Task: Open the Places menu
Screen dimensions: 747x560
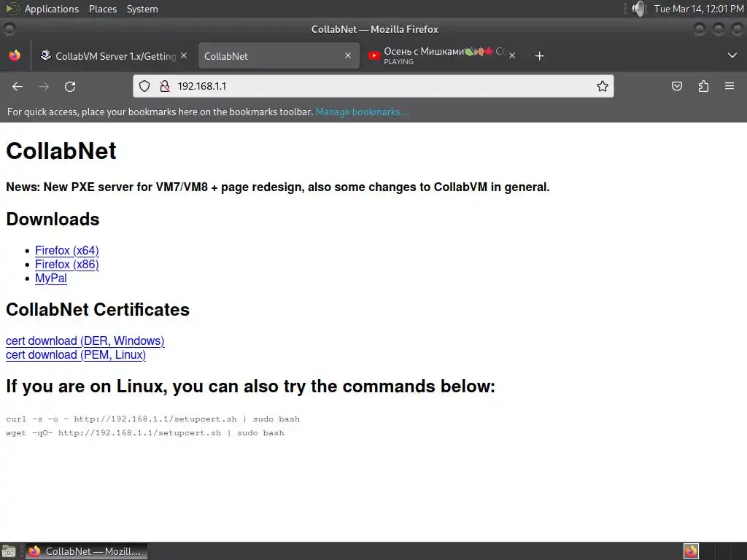Action: (x=102, y=9)
